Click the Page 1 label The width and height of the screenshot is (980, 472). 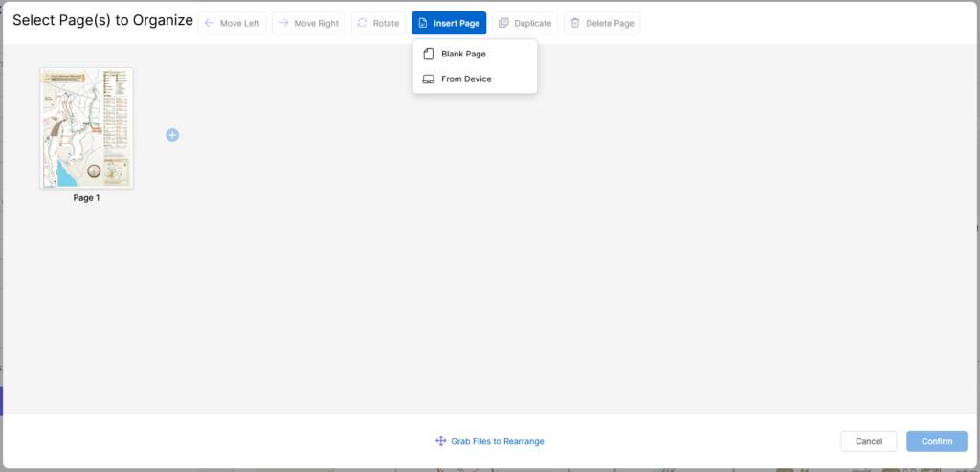[86, 198]
